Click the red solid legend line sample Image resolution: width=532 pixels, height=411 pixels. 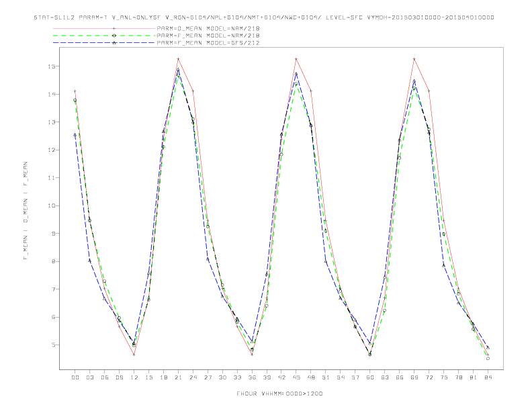tap(104, 28)
